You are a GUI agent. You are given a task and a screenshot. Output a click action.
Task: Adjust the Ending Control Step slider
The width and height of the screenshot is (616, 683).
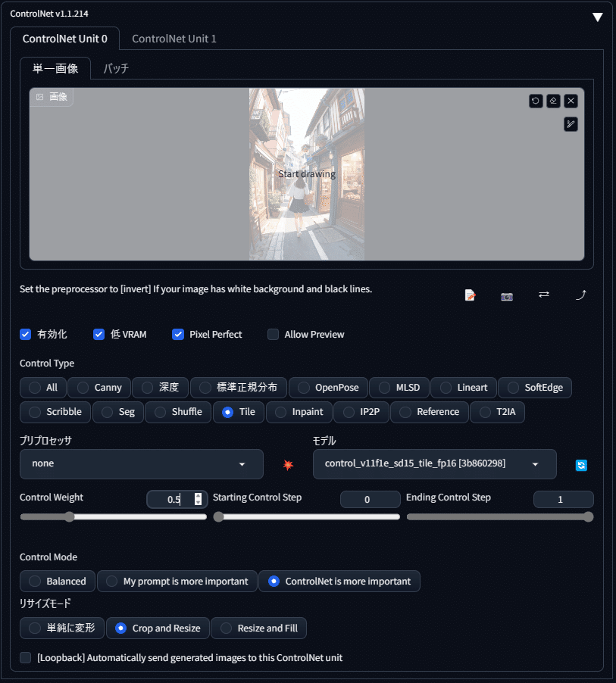pos(500,517)
